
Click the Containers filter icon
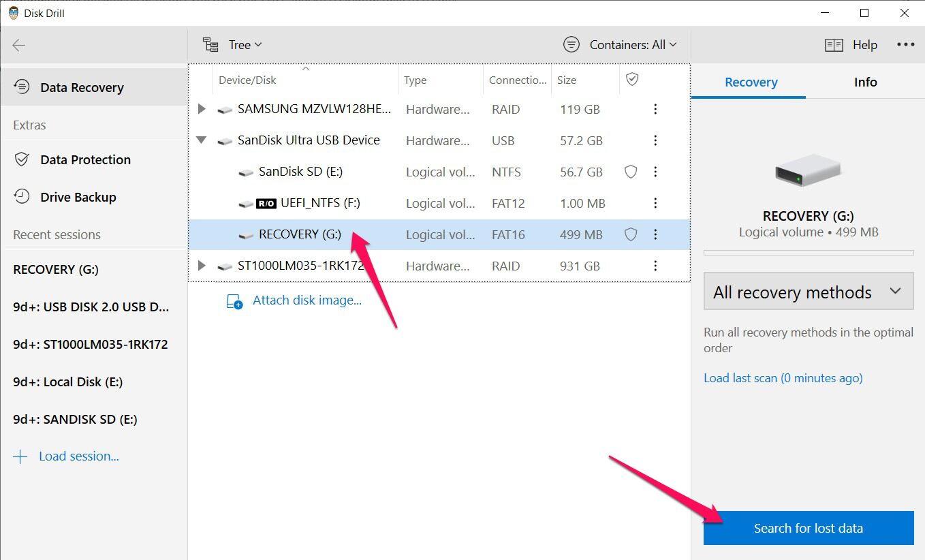[571, 45]
